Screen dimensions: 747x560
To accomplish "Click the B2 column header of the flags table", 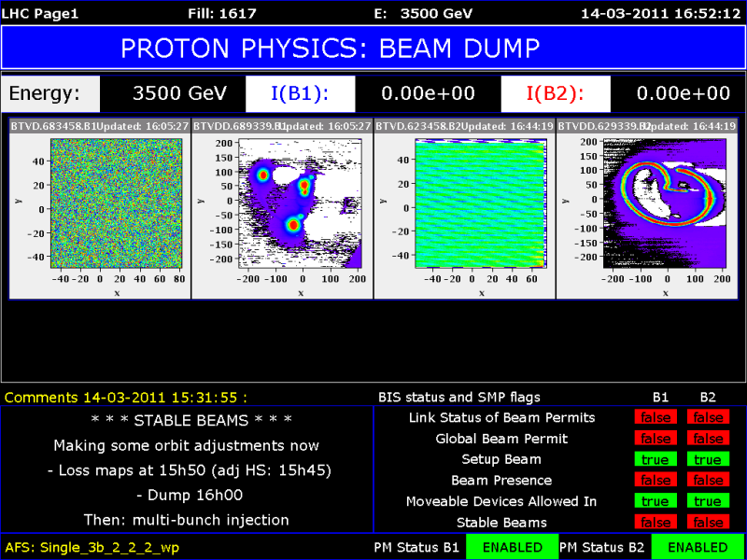I will click(708, 398).
